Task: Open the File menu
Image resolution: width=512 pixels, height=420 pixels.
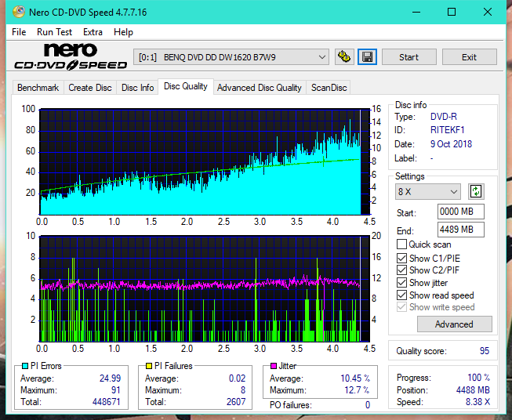Action: [x=19, y=32]
